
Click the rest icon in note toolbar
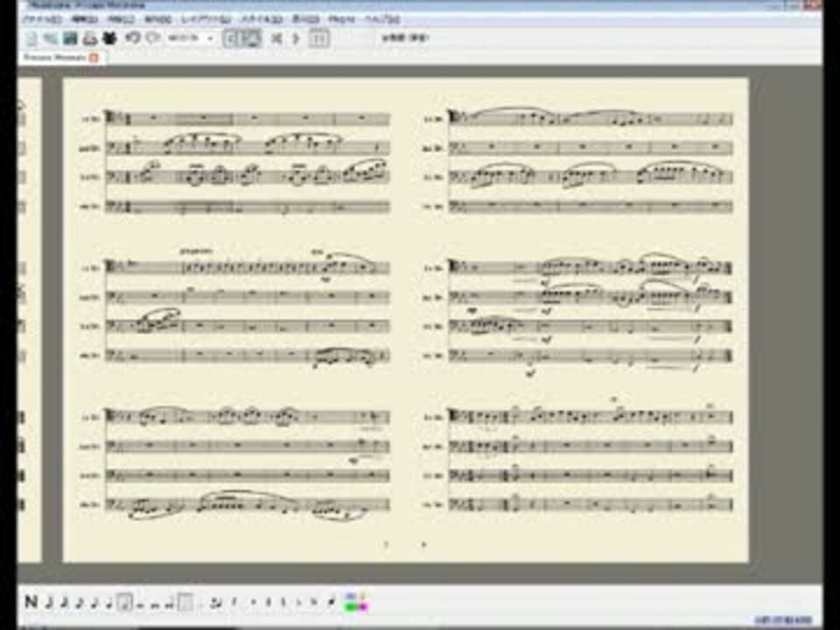tap(234, 603)
